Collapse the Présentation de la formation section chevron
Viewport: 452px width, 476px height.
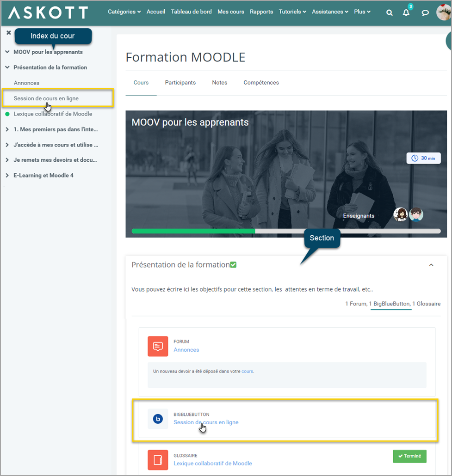click(x=431, y=265)
